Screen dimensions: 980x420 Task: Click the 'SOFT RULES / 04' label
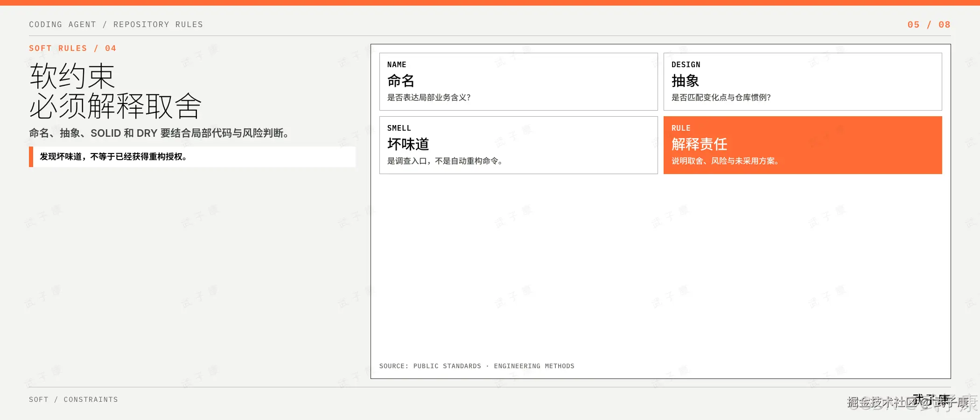72,48
